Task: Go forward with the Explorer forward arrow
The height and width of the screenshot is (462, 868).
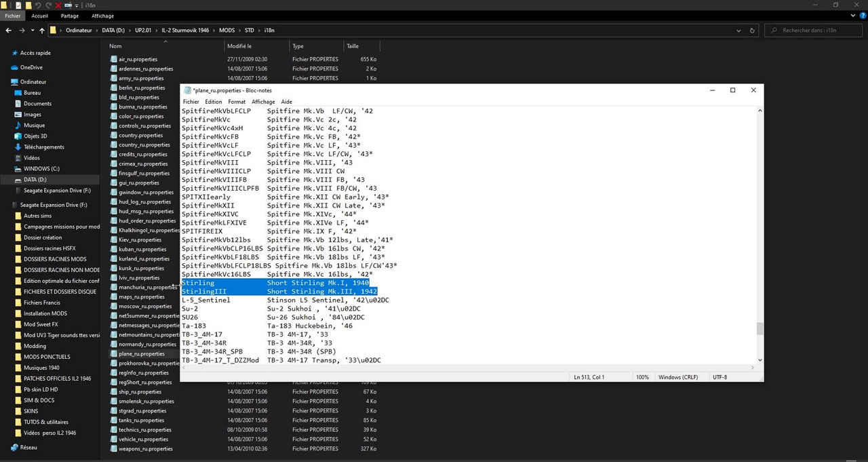Action: click(22, 31)
